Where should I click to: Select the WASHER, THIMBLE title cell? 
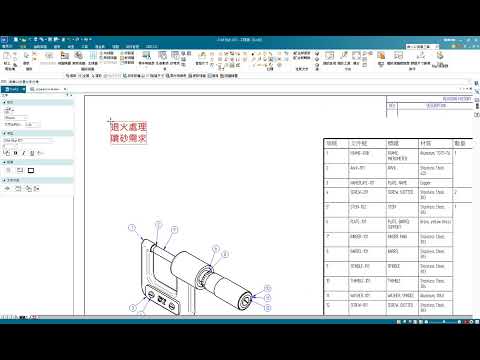402,296
